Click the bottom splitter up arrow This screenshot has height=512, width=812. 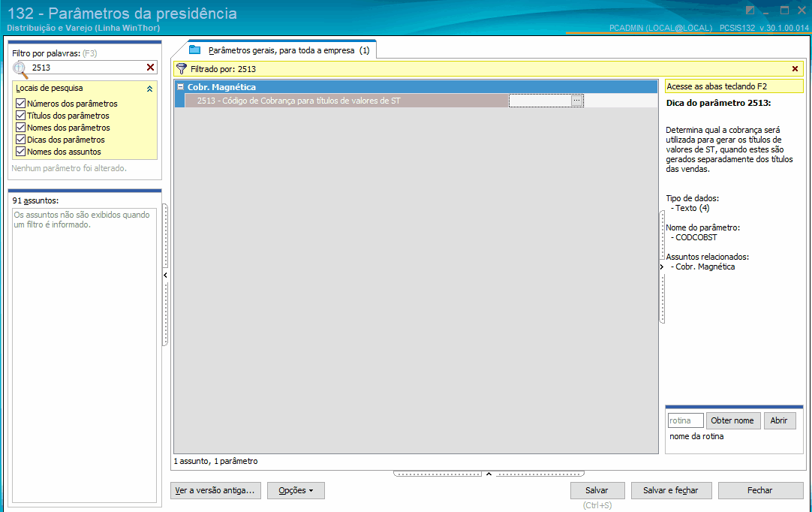coord(489,474)
